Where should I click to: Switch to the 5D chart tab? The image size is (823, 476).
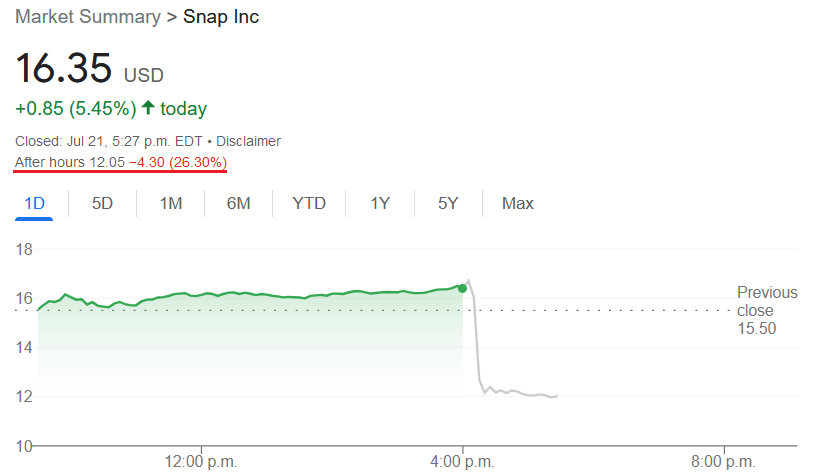point(102,204)
